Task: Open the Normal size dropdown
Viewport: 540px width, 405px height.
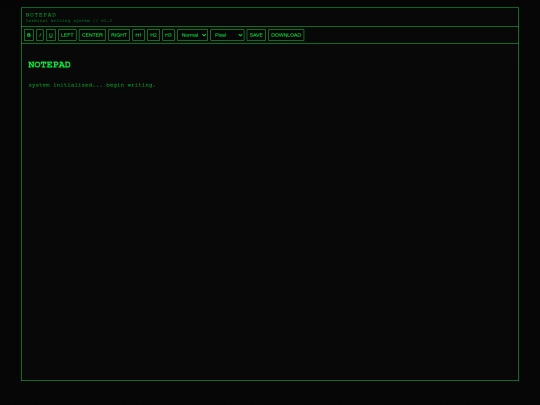Action: click(193, 35)
